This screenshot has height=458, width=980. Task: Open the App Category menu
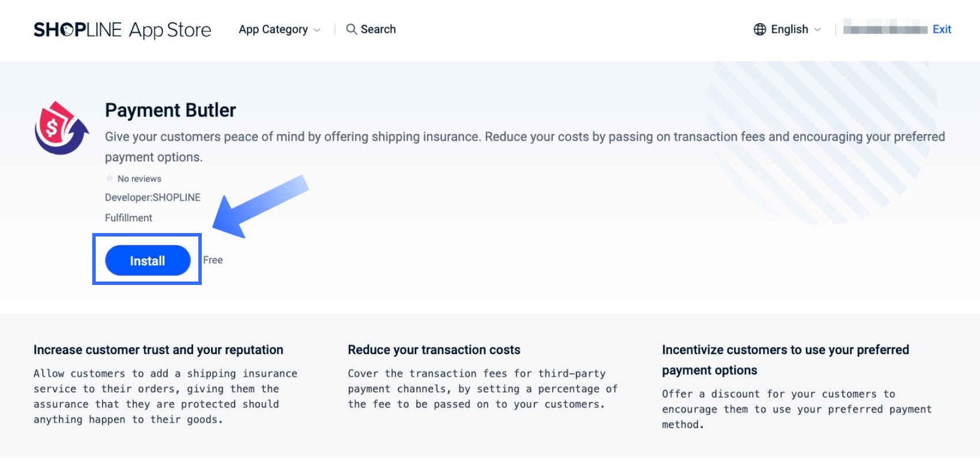(273, 29)
